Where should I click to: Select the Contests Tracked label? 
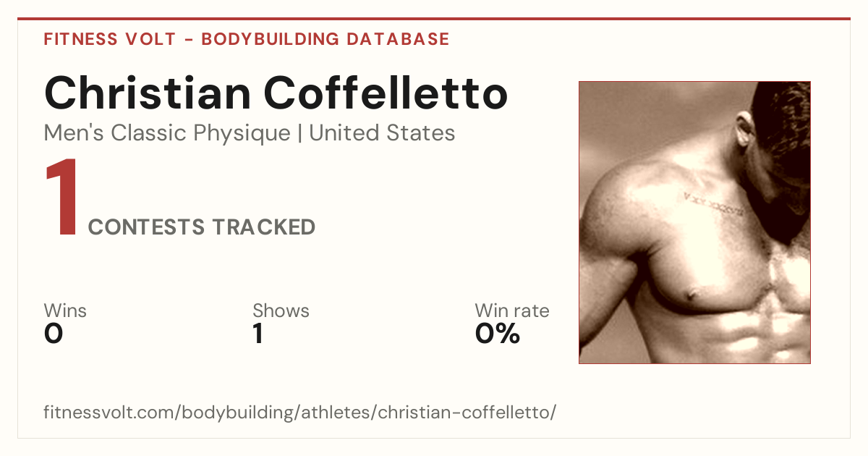[202, 227]
